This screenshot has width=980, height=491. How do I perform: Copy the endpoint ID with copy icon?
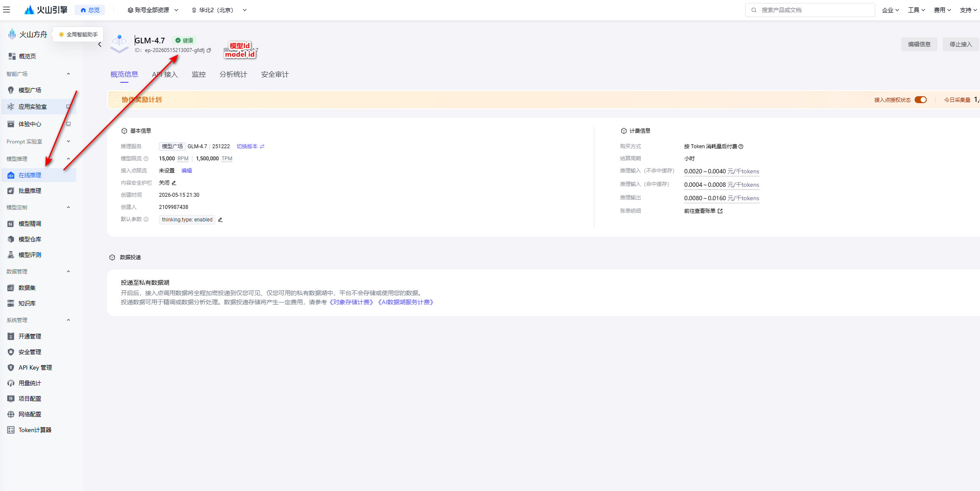pyautogui.click(x=209, y=50)
